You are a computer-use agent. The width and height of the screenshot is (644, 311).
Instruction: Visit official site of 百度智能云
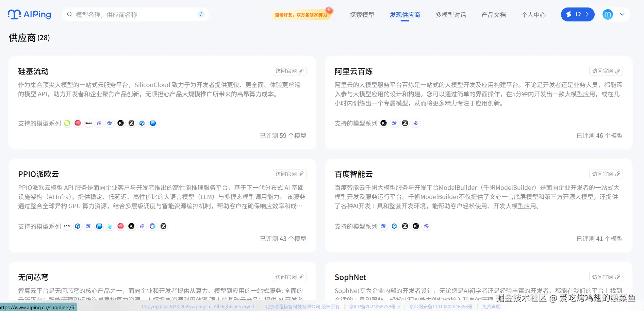pos(606,174)
